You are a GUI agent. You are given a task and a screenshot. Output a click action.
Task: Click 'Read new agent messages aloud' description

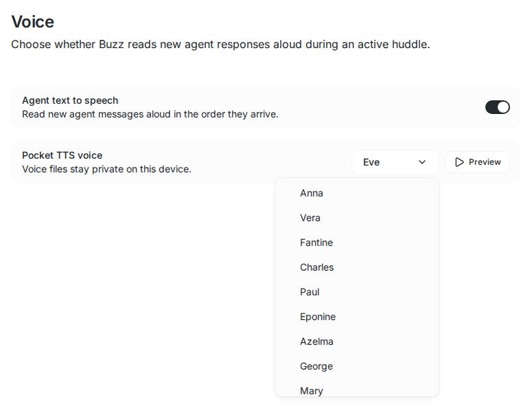coord(150,115)
